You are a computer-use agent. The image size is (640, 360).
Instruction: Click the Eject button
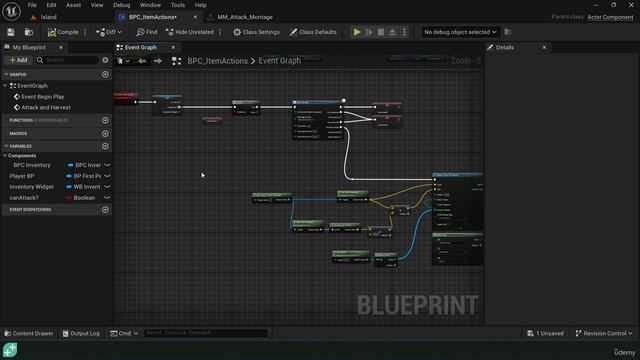click(x=392, y=32)
